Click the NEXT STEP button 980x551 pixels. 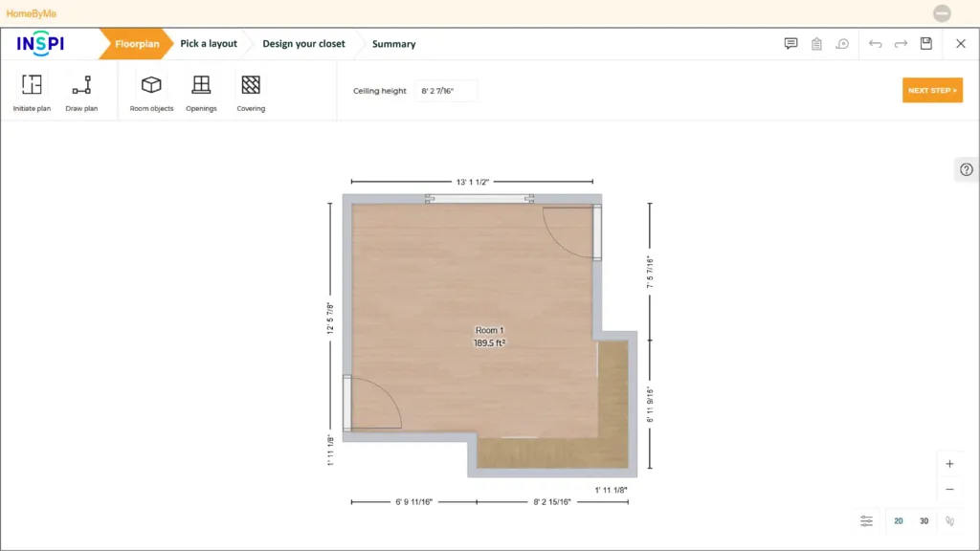pyautogui.click(x=932, y=90)
